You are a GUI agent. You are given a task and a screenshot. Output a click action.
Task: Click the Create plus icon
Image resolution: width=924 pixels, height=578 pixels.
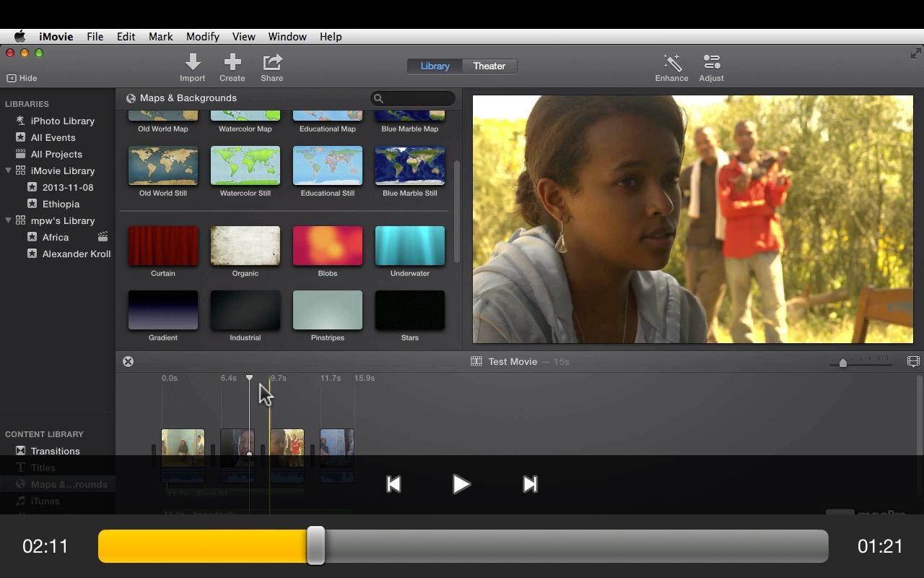[x=232, y=62]
